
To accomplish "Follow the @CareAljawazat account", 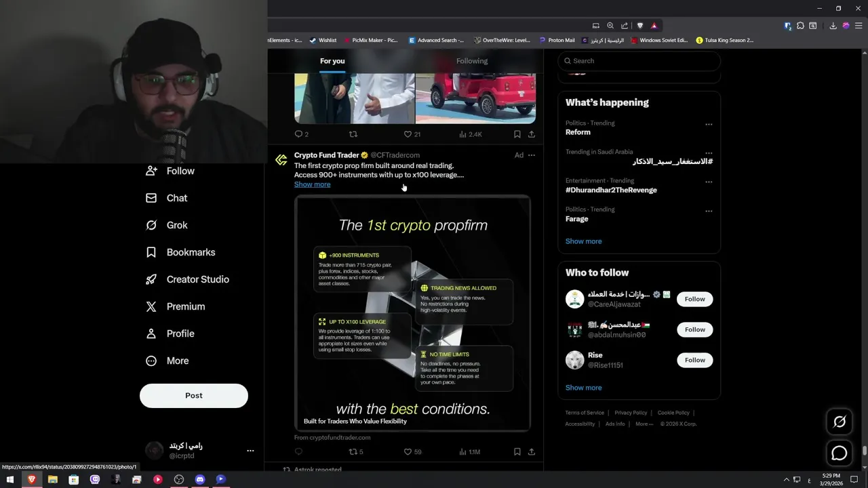I will 694,299.
